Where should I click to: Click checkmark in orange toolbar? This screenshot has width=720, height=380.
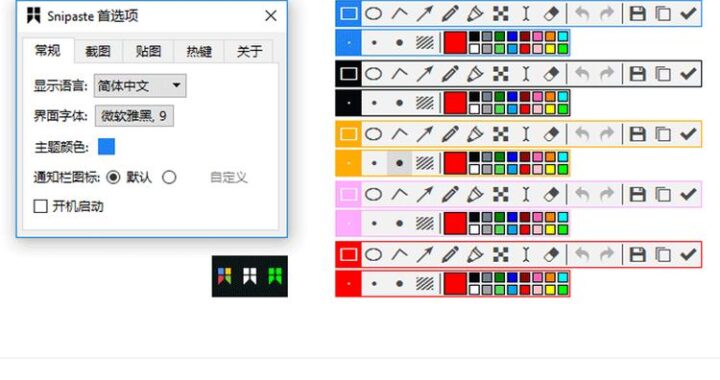[688, 134]
